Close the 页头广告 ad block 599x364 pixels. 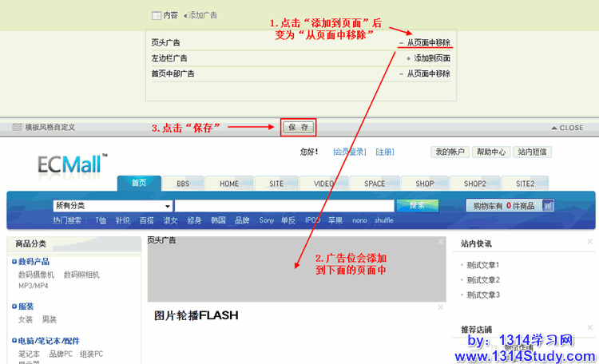coord(440,240)
